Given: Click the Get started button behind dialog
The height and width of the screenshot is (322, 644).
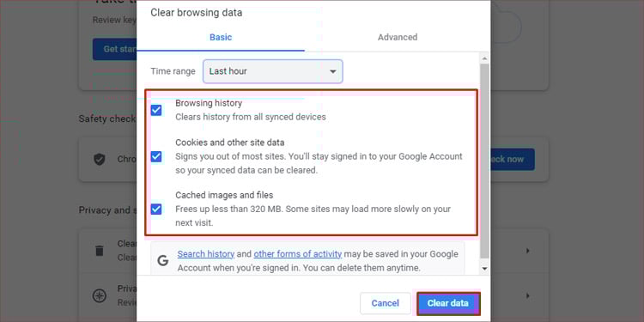Looking at the screenshot, I should pos(114,49).
